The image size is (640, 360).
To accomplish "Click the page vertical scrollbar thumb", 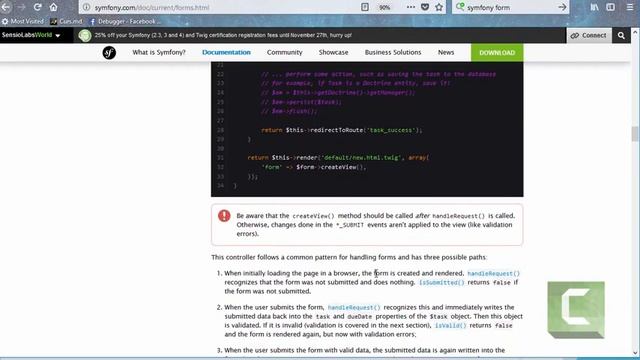I will (634, 134).
